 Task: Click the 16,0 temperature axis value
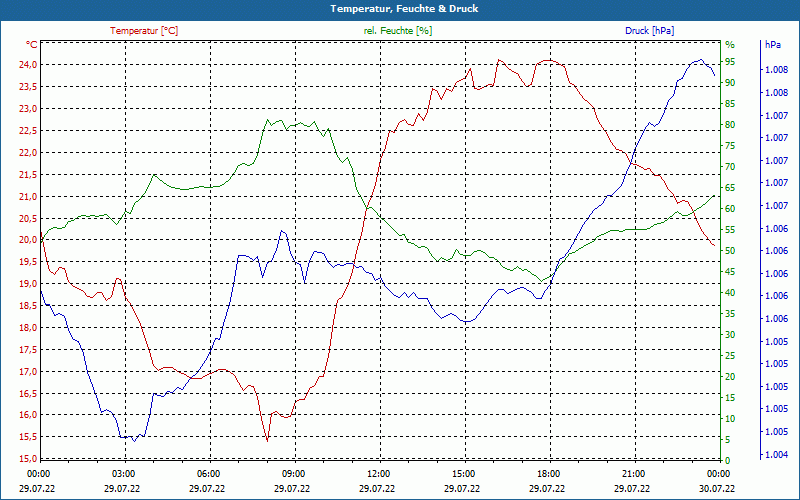[29, 415]
